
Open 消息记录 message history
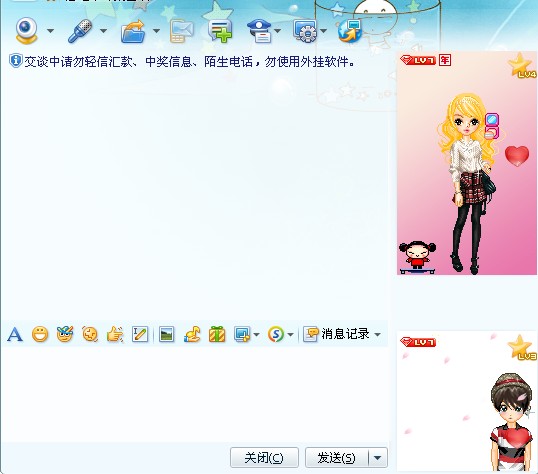click(337, 334)
